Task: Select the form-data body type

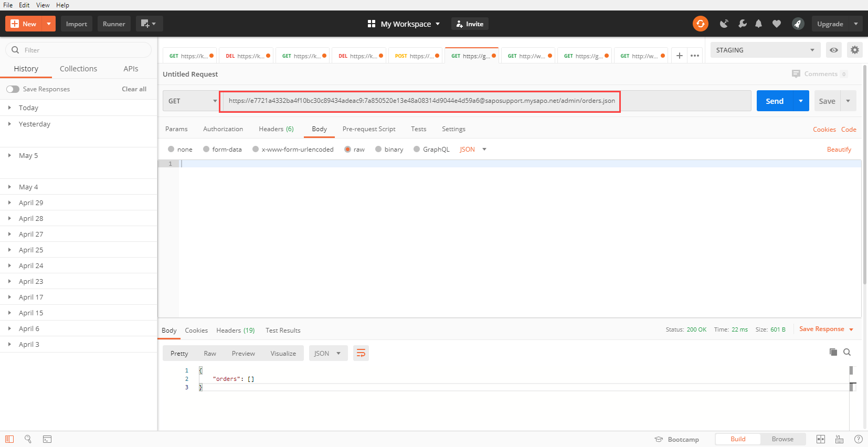Action: (x=206, y=149)
